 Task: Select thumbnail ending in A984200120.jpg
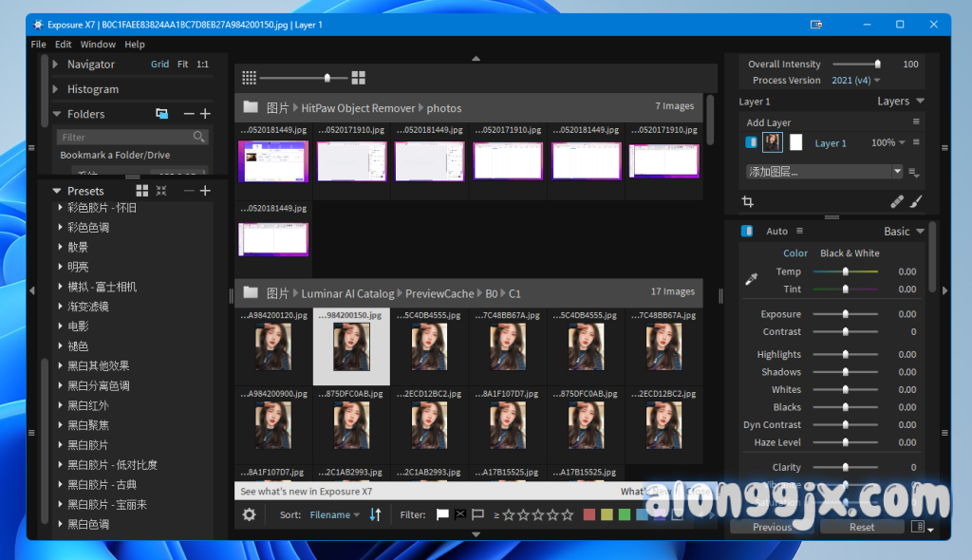point(272,346)
